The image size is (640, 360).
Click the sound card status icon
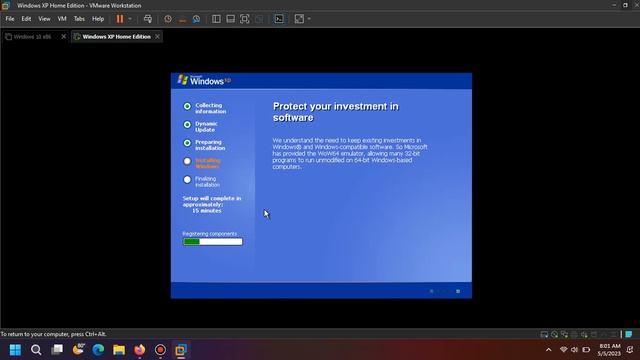(584, 334)
